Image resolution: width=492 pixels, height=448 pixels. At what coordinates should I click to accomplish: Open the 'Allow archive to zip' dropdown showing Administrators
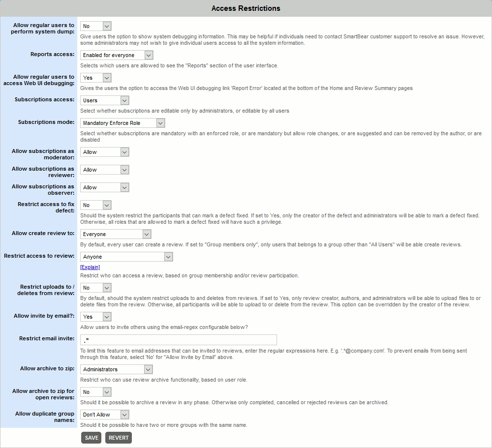tap(116, 369)
